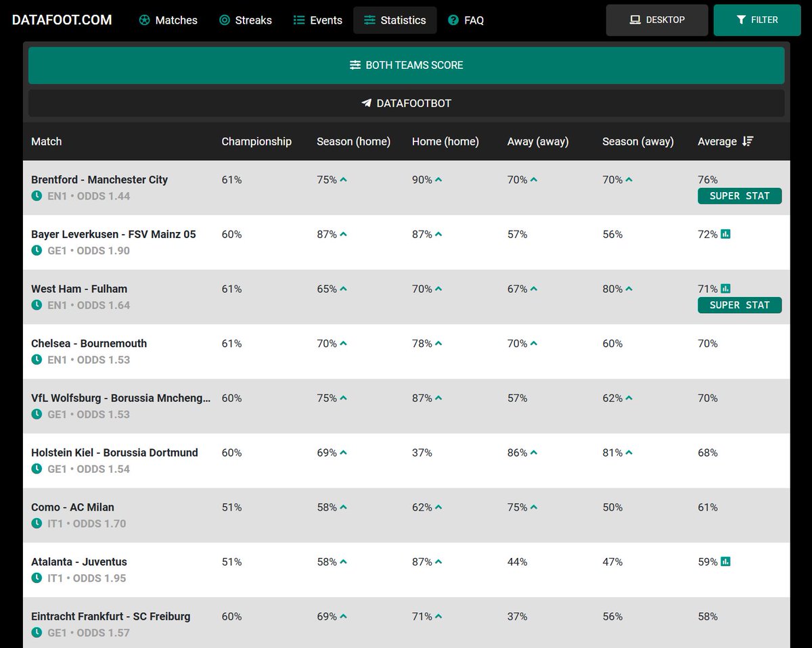Select the monitor icon on the DESKTOP button
This screenshot has height=648, width=812.
[633, 20]
